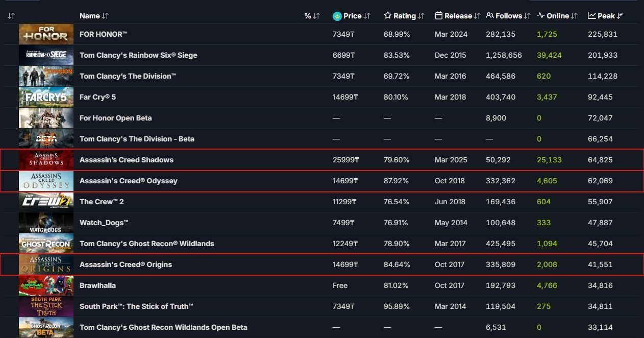This screenshot has width=644, height=338.
Task: Open the Rainbow Six Siege thumbnail
Action: pos(46,55)
